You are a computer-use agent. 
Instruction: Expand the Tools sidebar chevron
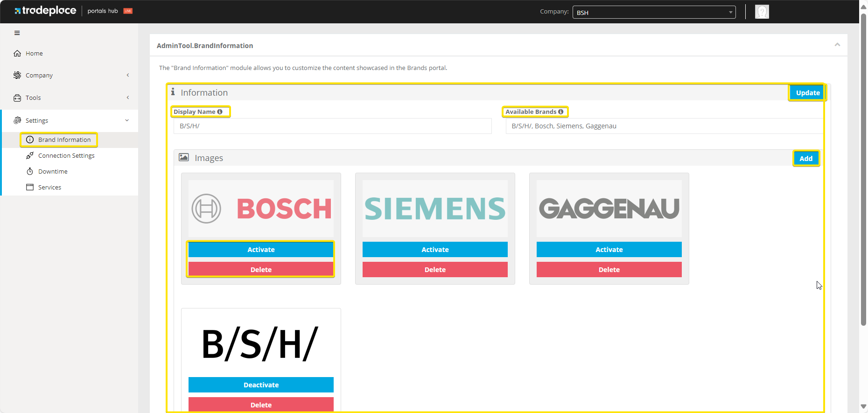128,98
